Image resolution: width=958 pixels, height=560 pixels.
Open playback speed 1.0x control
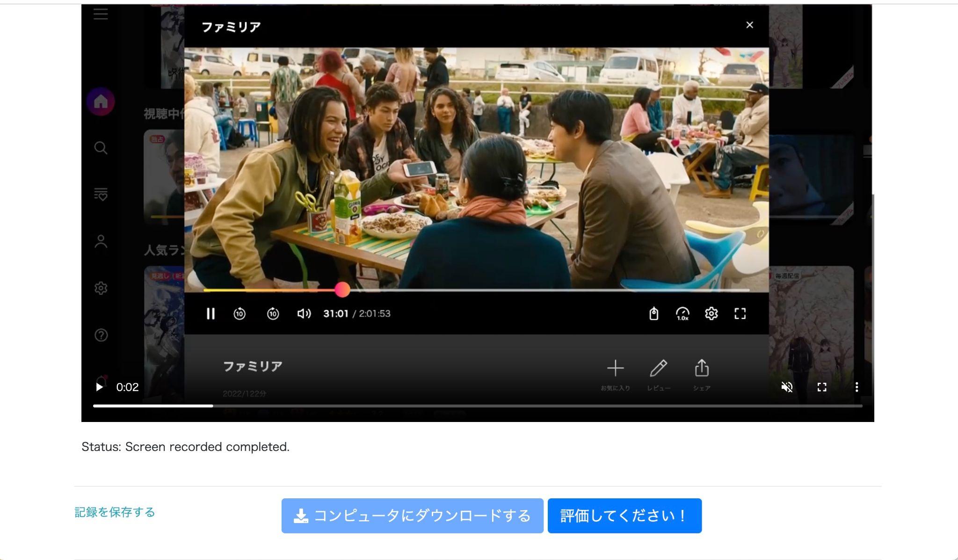tap(682, 313)
